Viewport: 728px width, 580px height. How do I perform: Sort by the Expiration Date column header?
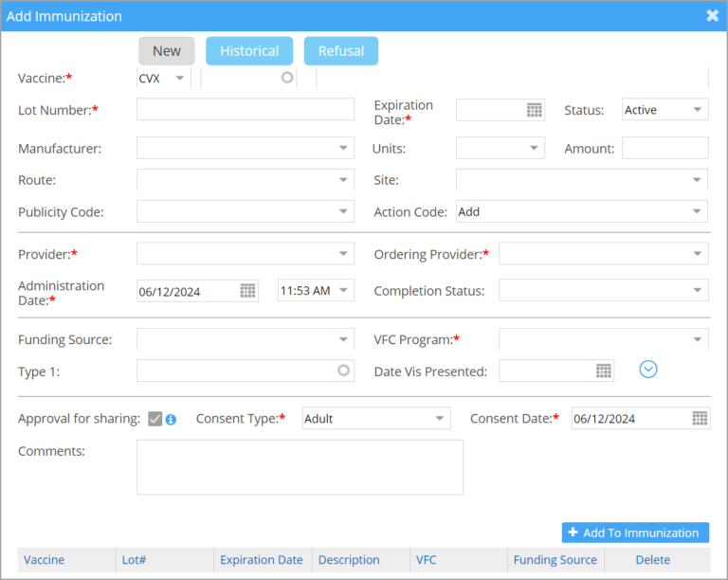click(262, 559)
